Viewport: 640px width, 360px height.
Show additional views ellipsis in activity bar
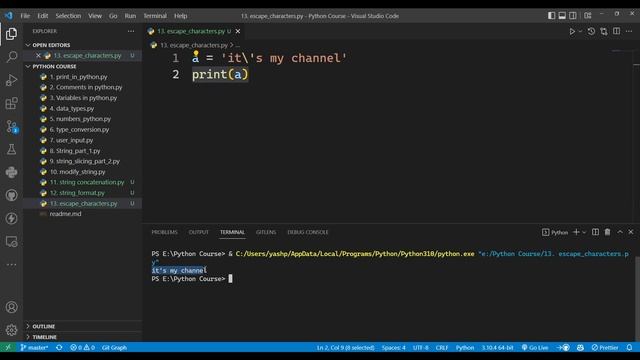pyautogui.click(x=11, y=264)
